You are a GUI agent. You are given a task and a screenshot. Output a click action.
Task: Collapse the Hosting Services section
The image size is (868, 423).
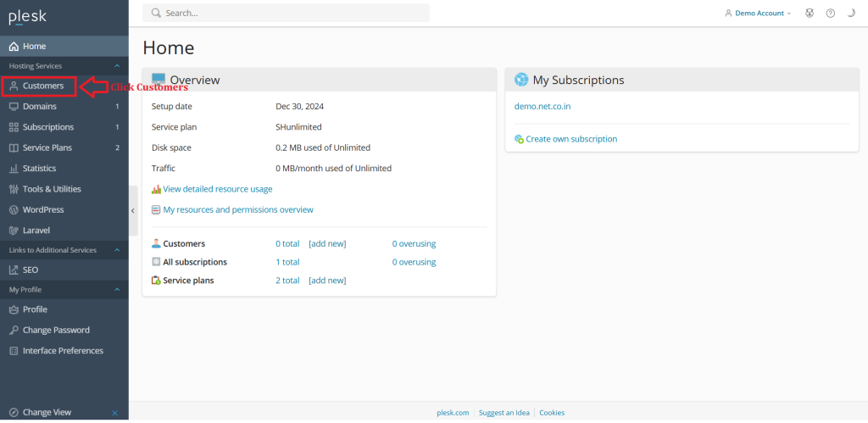(x=117, y=66)
